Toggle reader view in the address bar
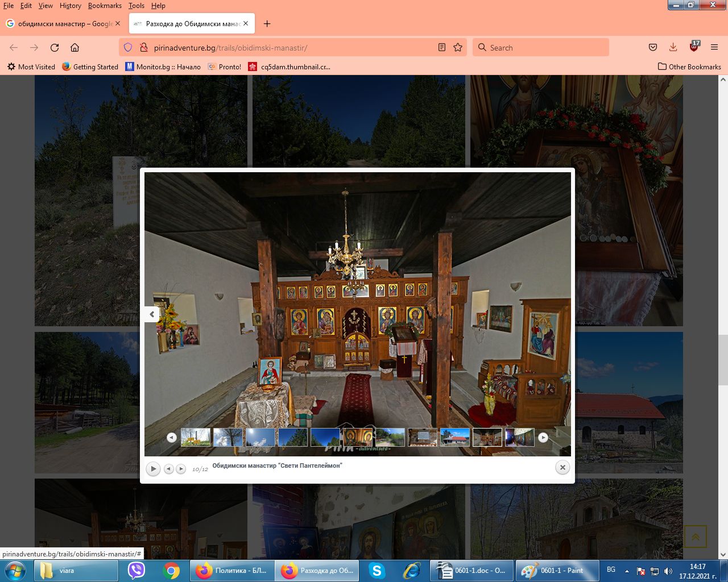The height and width of the screenshot is (582, 728). point(442,48)
